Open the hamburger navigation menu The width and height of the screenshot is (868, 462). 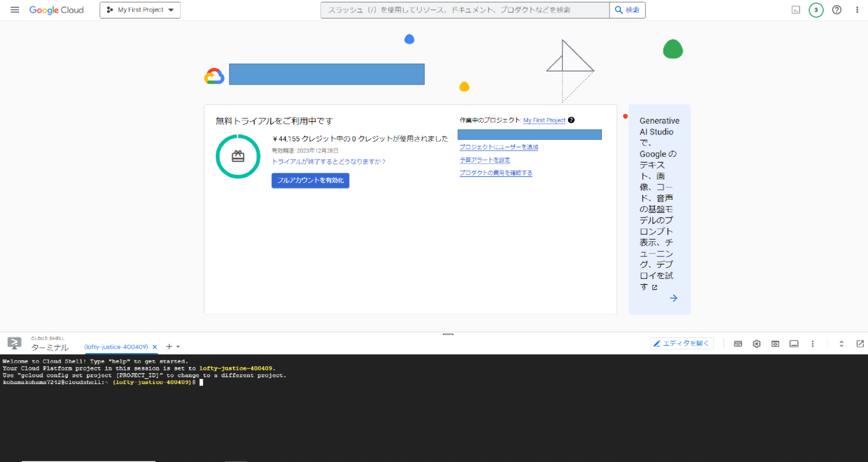(15, 10)
